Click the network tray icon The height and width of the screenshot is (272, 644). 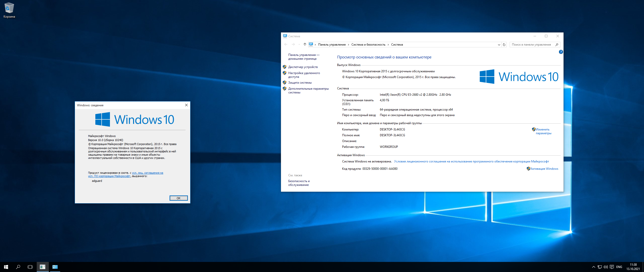tap(600, 267)
